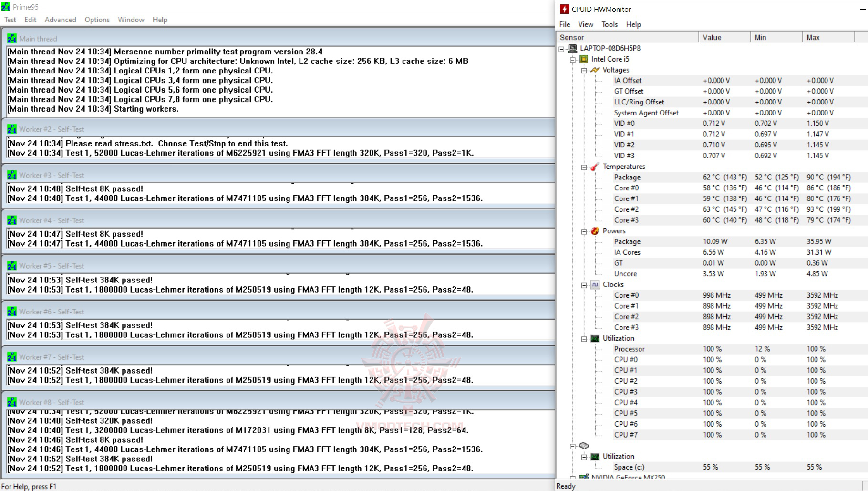The height and width of the screenshot is (491, 868).
Task: Select the IA Cores power row
Action: tap(739, 252)
